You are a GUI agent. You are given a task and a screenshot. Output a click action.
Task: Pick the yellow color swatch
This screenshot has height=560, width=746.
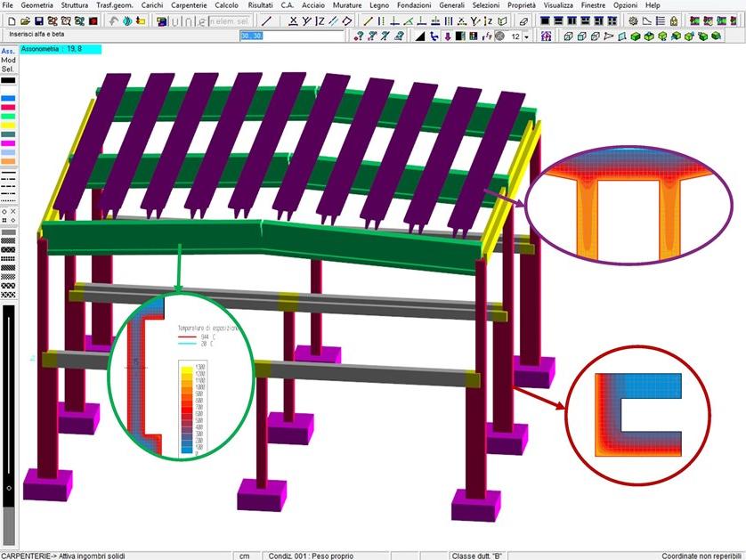click(8, 126)
